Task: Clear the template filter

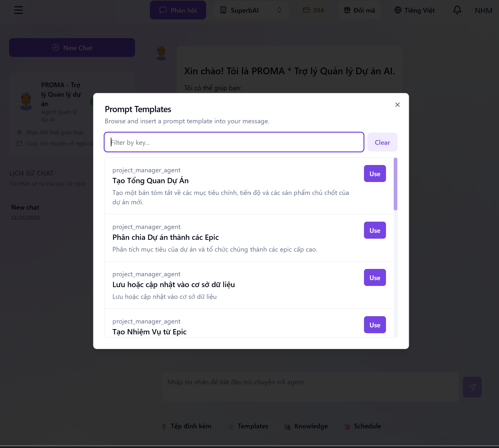Action: [x=382, y=142]
